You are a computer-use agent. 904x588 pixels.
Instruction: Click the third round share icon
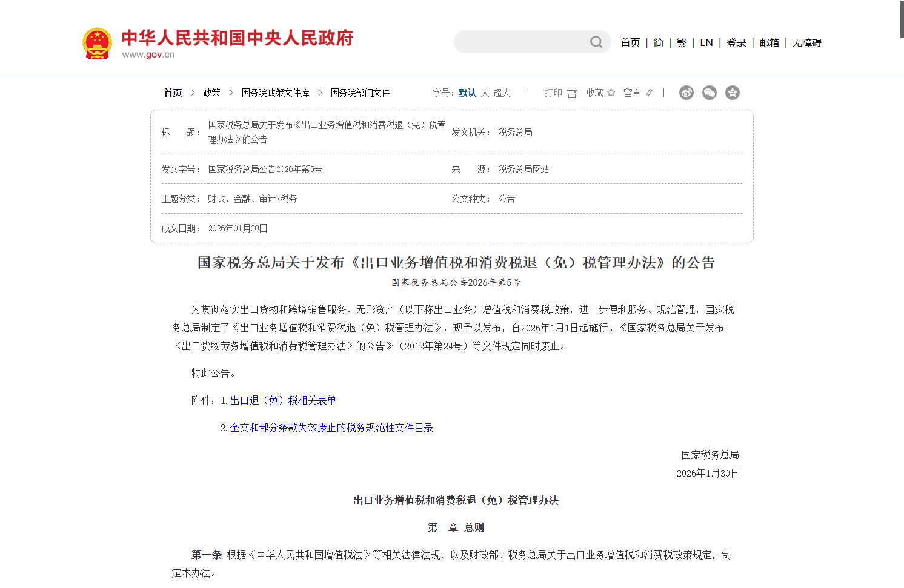733,92
